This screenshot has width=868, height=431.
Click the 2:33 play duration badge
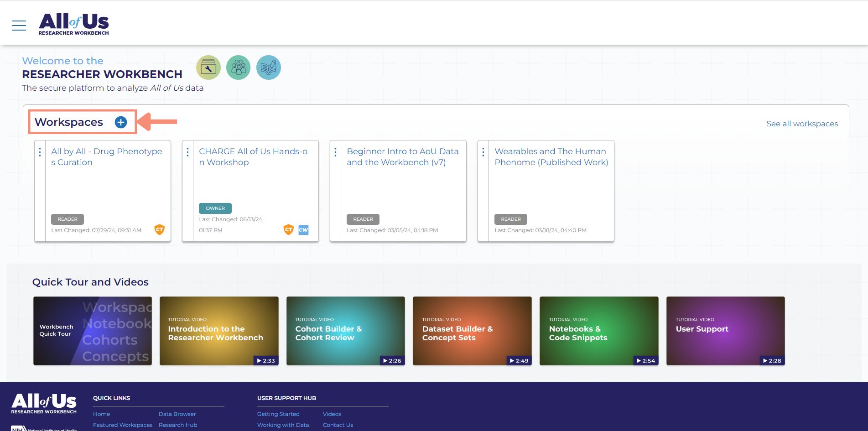[x=265, y=361]
